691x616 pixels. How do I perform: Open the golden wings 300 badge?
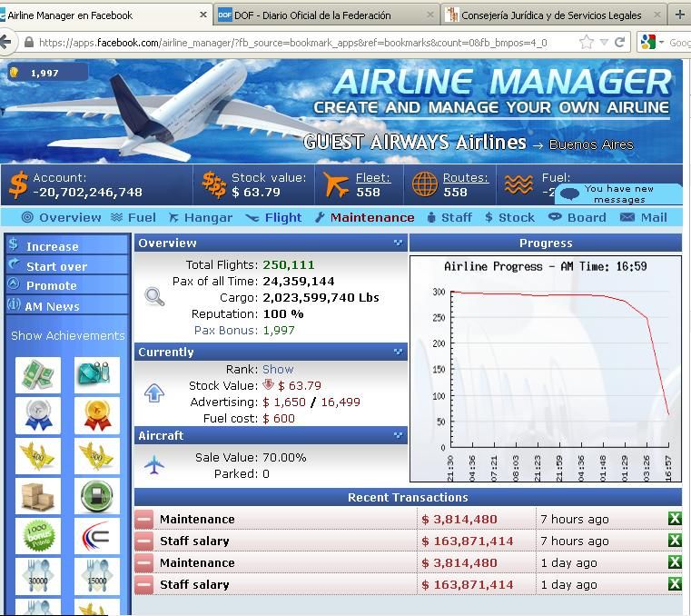[x=97, y=456]
